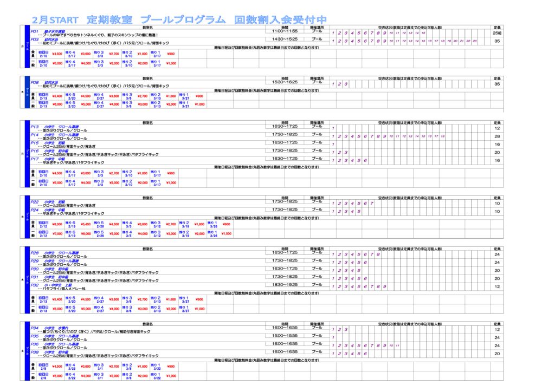Select course code P34 小学生 水慣れ
The width and height of the screenshot is (555, 392).
(x=49, y=328)
